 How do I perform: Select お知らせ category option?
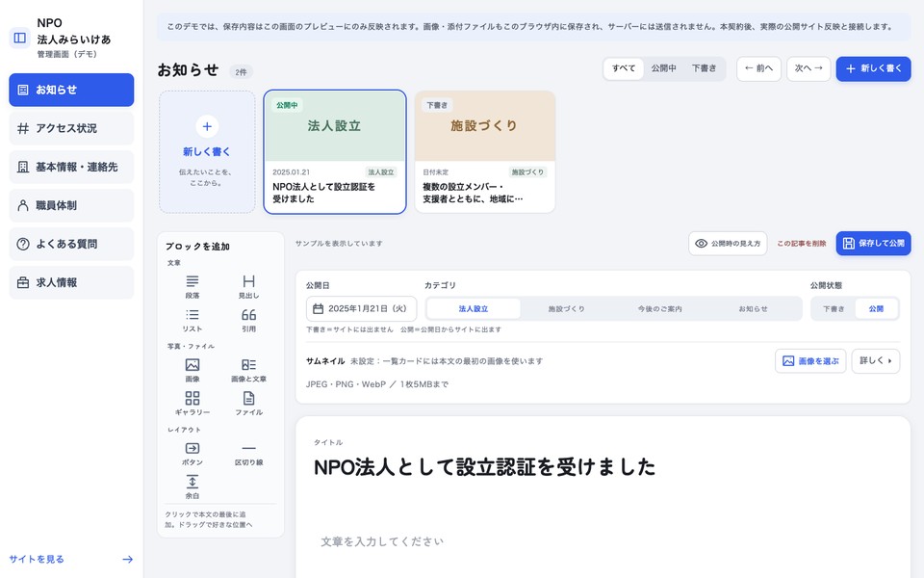[753, 309]
